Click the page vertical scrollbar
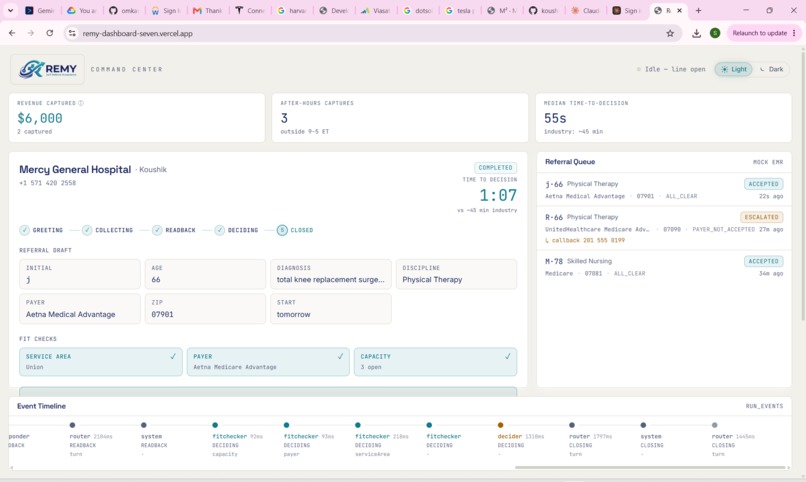Screen dimensions: 806x482 click(x=803, y=185)
